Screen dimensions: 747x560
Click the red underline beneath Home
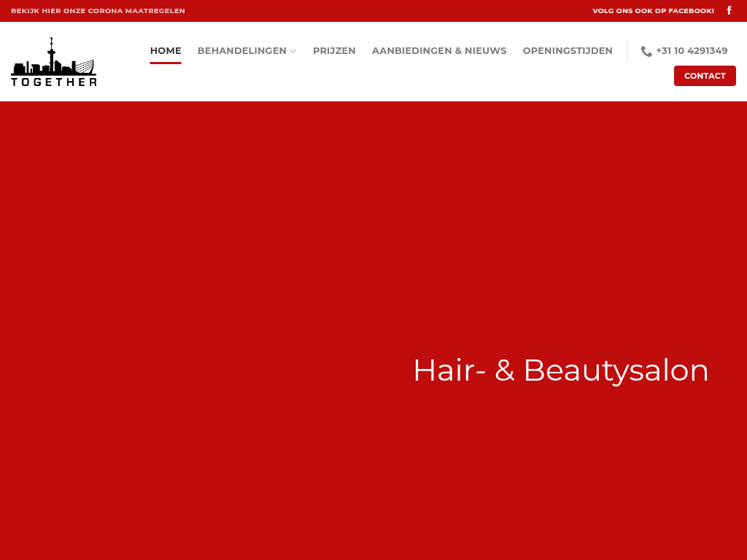(166, 63)
